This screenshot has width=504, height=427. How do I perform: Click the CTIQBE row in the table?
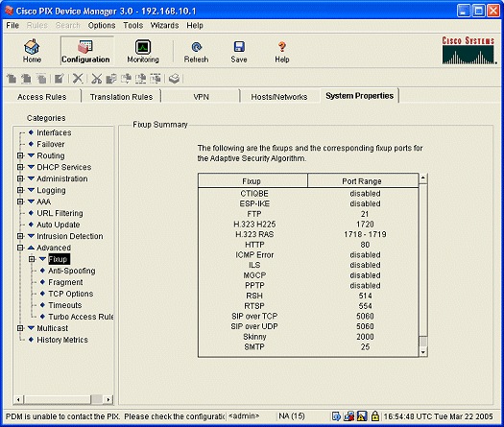[x=308, y=194]
